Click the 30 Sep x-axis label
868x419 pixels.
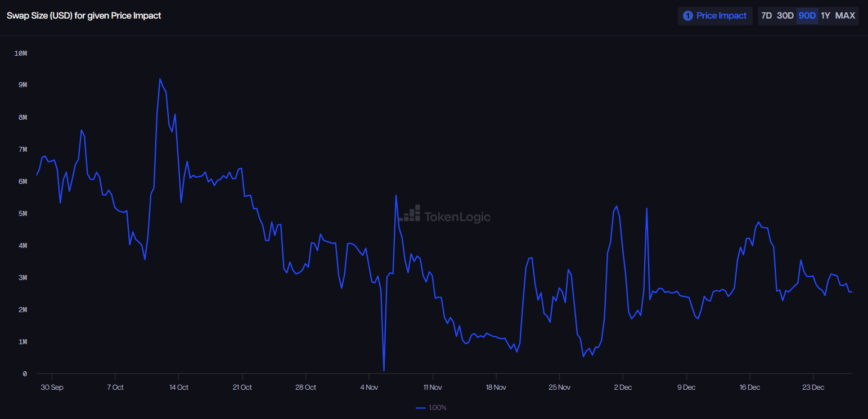[52, 388]
